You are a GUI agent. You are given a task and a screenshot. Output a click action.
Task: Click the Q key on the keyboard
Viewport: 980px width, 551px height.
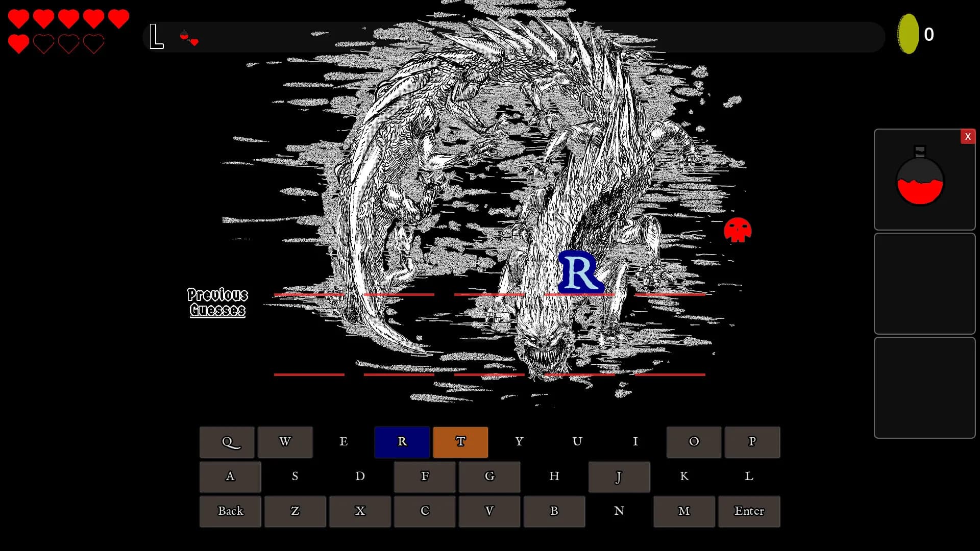[x=227, y=442]
